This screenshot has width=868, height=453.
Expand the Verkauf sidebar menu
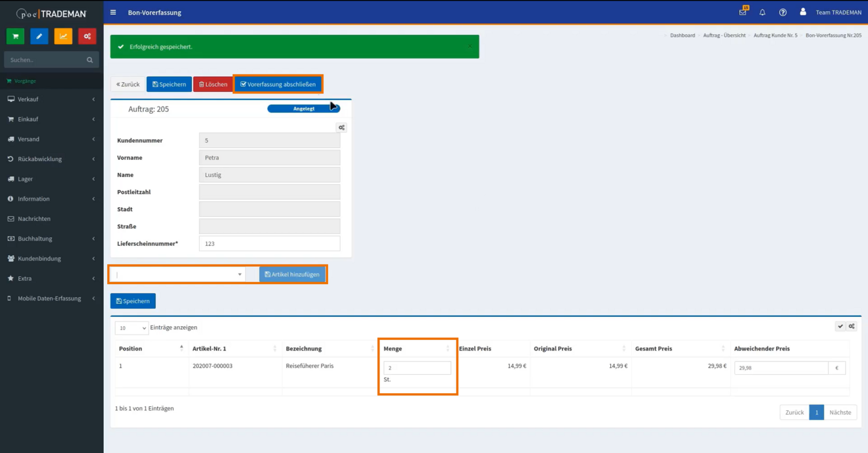tap(51, 99)
